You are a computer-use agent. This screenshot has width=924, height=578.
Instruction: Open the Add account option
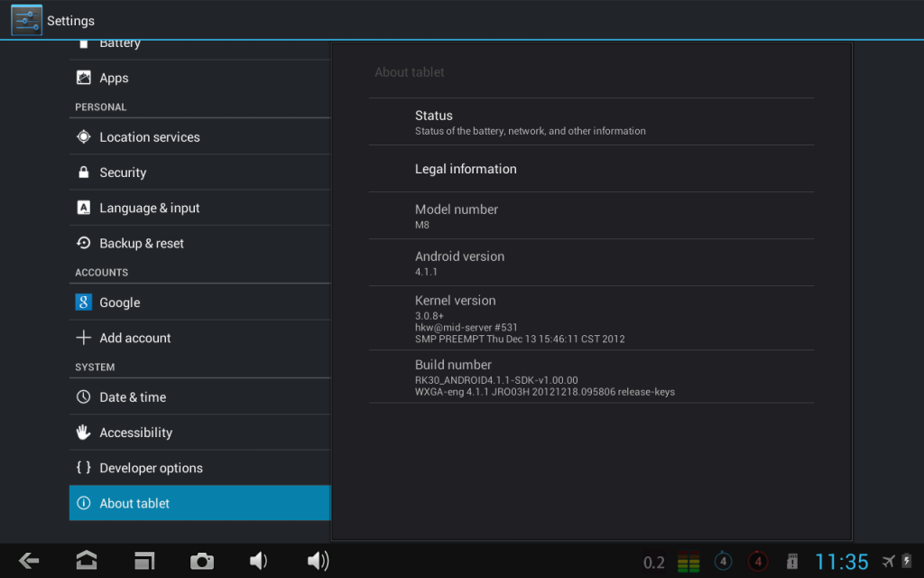click(x=199, y=338)
